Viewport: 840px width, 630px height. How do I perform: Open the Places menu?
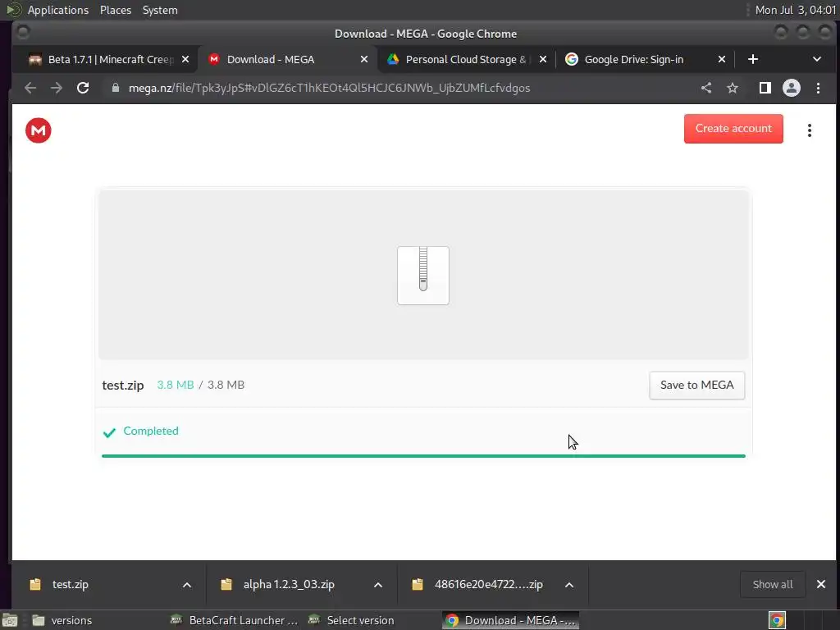point(116,10)
